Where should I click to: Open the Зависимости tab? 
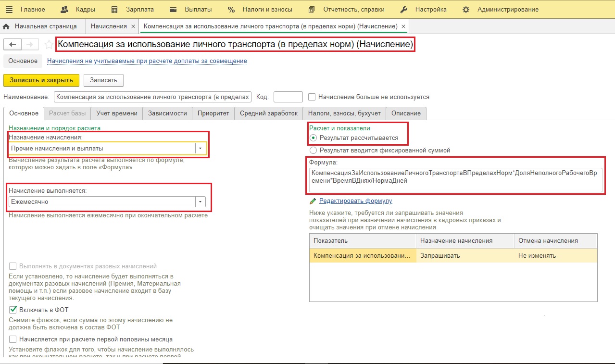pos(167,113)
